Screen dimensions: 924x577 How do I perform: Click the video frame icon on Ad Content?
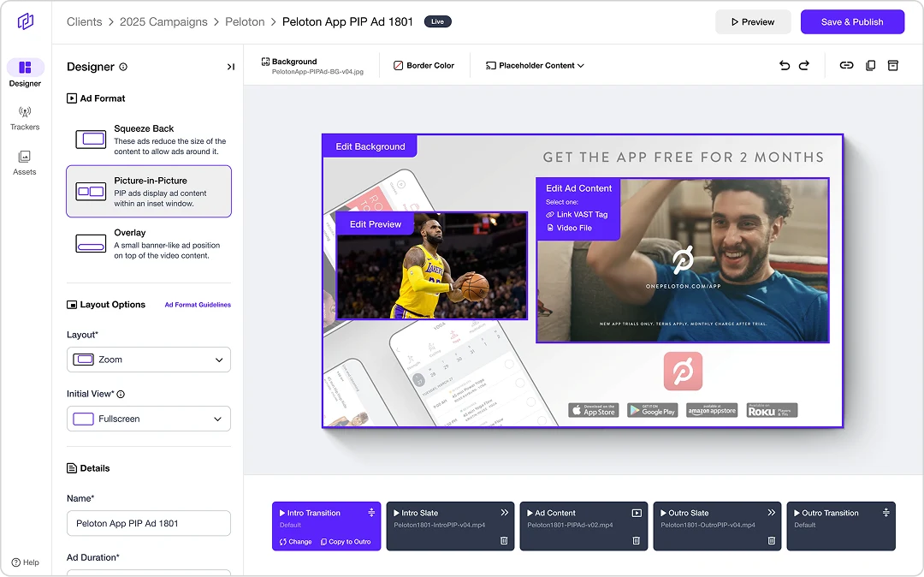coord(637,513)
